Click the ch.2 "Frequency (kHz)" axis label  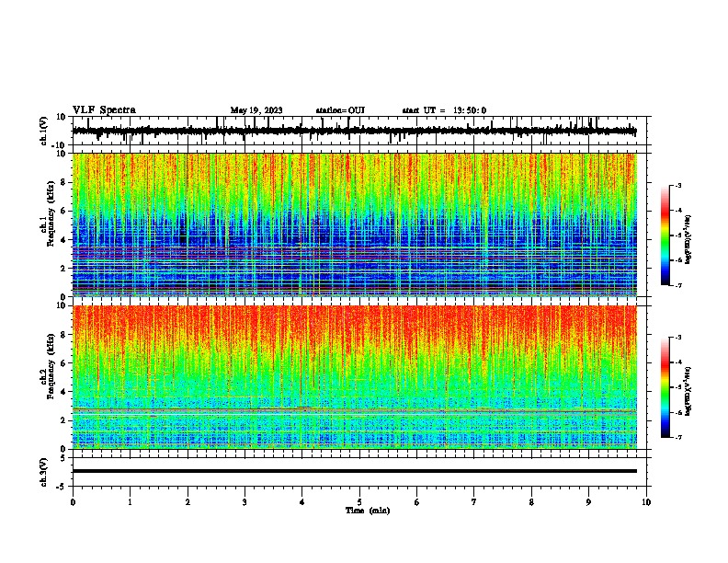click(x=51, y=366)
